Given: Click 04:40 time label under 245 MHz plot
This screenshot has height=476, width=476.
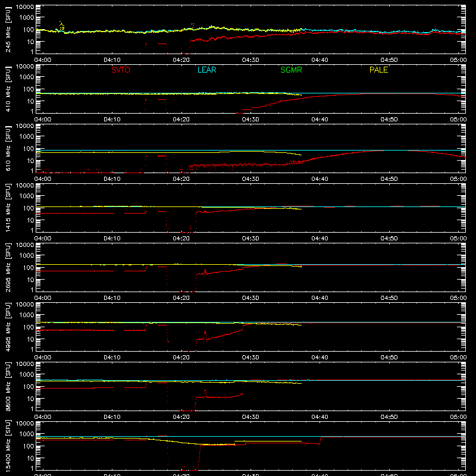Looking at the screenshot, I should point(320,60).
